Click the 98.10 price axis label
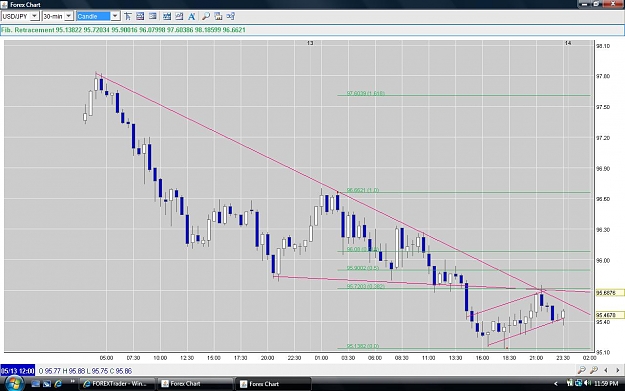Viewport: 625px width, 391px height. 603,46
